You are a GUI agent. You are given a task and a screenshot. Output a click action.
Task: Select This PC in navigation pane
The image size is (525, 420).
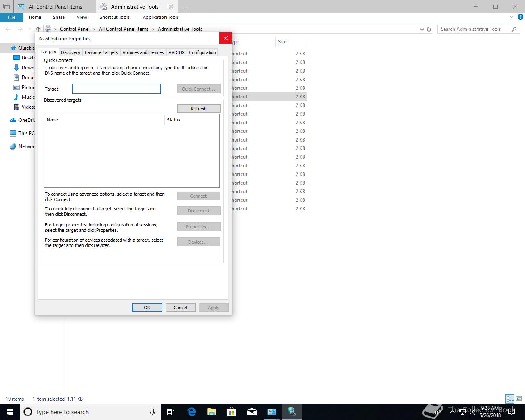tap(23, 133)
